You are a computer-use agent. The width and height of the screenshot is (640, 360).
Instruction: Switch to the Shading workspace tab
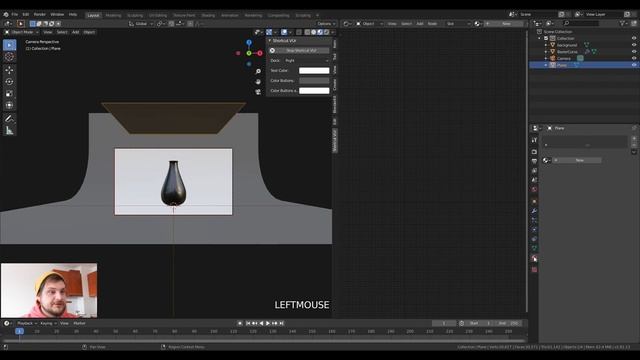208,16
